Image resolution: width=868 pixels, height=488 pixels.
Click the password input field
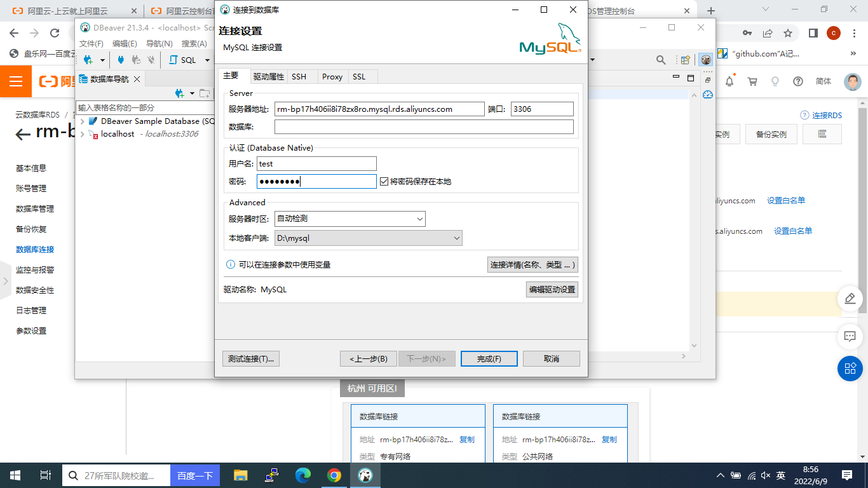click(x=316, y=181)
